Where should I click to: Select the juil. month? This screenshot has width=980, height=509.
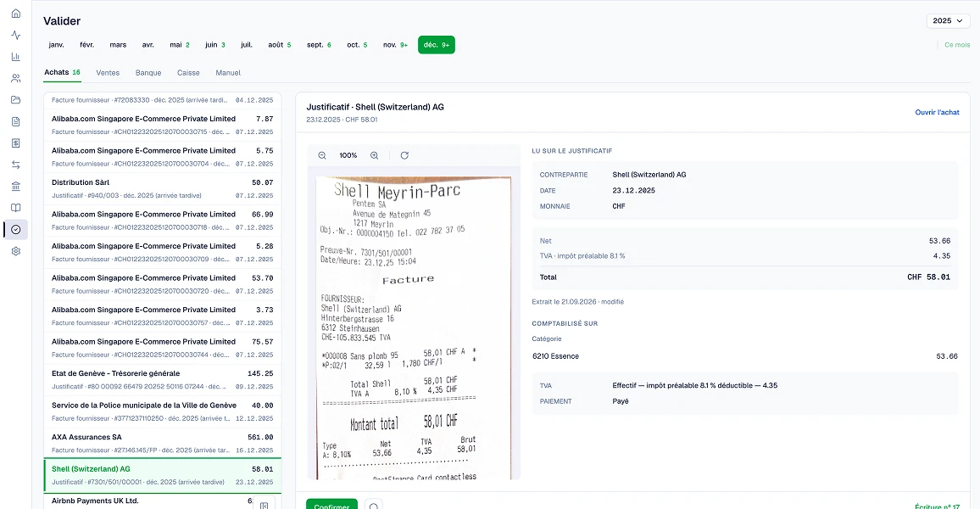click(247, 45)
